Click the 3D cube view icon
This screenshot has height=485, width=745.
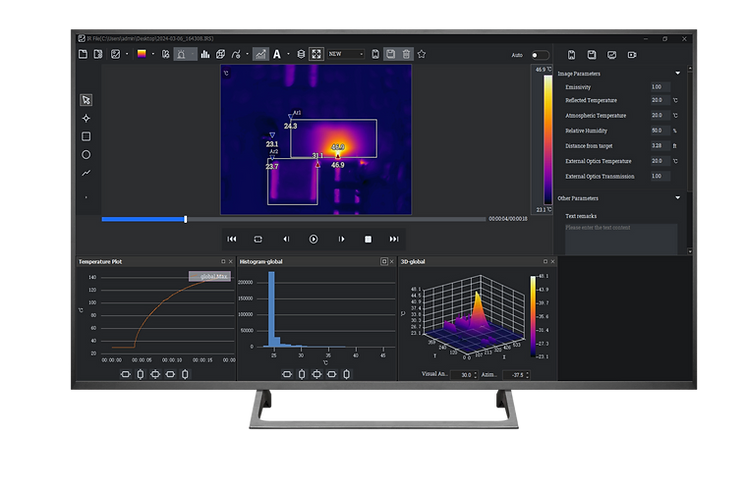click(220, 54)
